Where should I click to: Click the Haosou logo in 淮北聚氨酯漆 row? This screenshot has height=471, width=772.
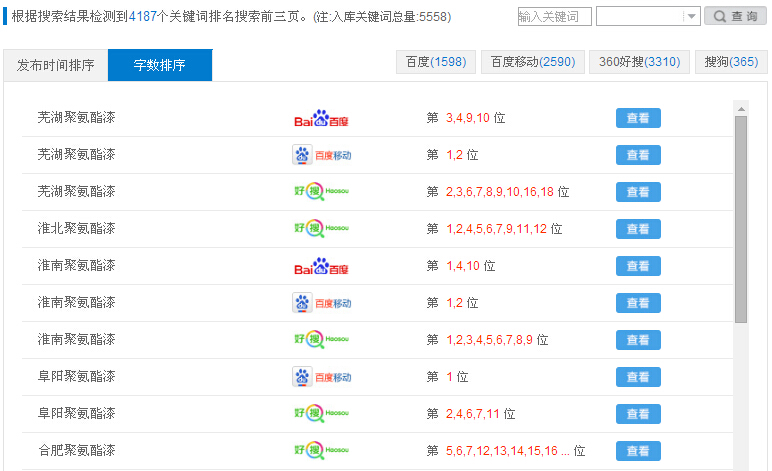322,228
